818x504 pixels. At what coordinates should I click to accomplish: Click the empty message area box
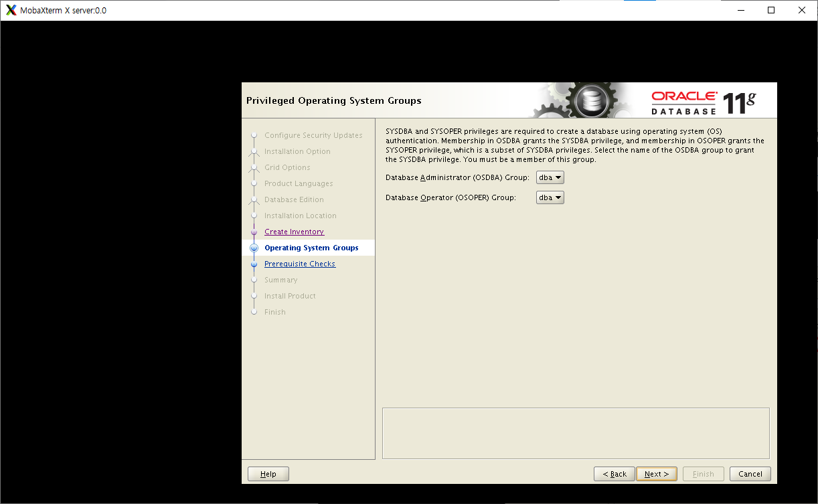coord(576,433)
